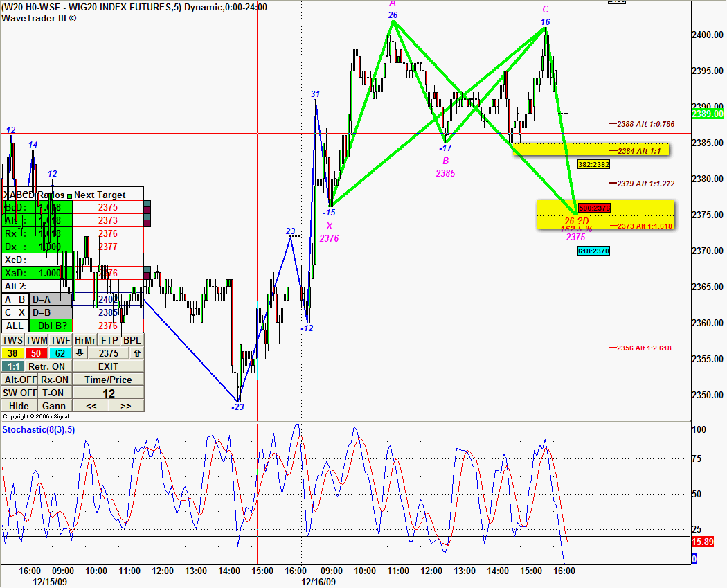Viewport: 727px width, 588px height.
Task: Click the teal 1:1 ratio button
Action: pyautogui.click(x=12, y=366)
